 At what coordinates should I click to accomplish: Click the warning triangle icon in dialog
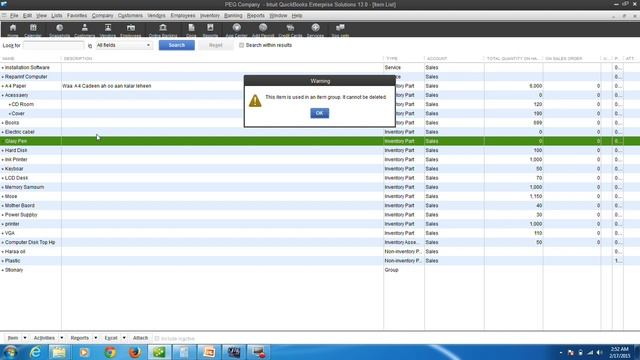(255, 100)
